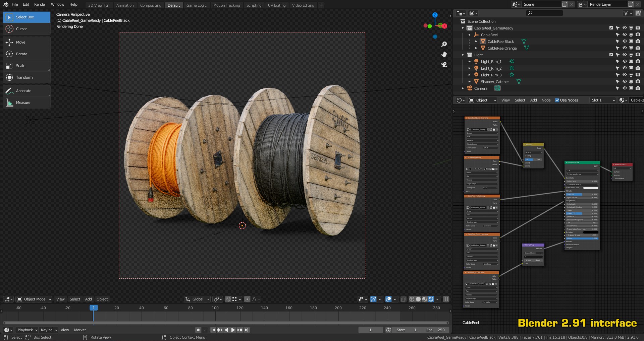Image resolution: width=644 pixels, height=341 pixels.
Task: Click the viewport zoom magnifier icon
Action: 444,44
